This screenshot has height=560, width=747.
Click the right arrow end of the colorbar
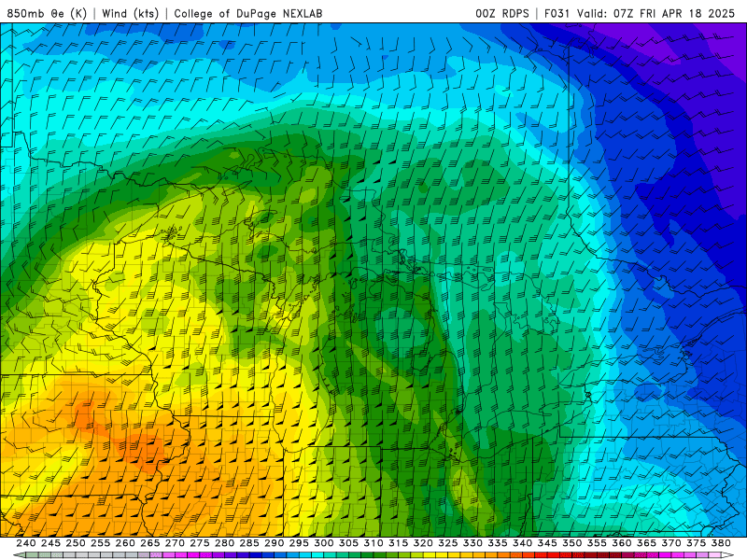click(727, 555)
